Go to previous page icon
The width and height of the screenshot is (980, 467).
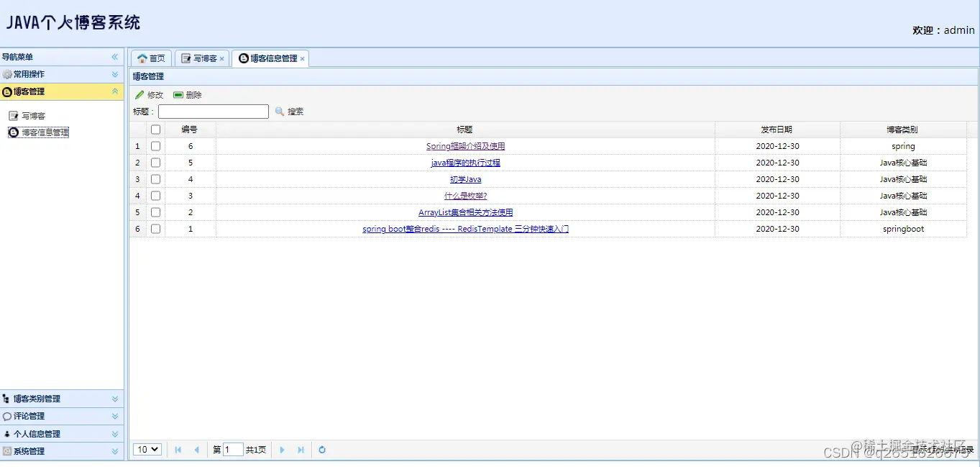click(196, 450)
